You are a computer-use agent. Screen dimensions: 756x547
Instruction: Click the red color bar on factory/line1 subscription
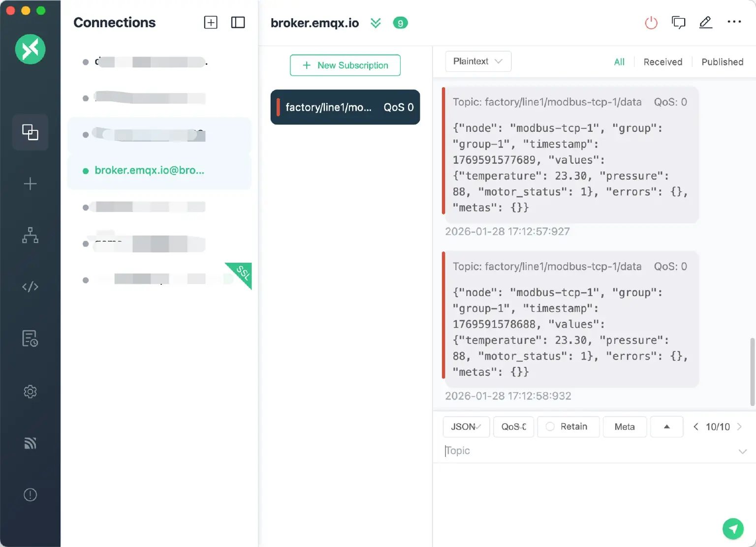278,107
